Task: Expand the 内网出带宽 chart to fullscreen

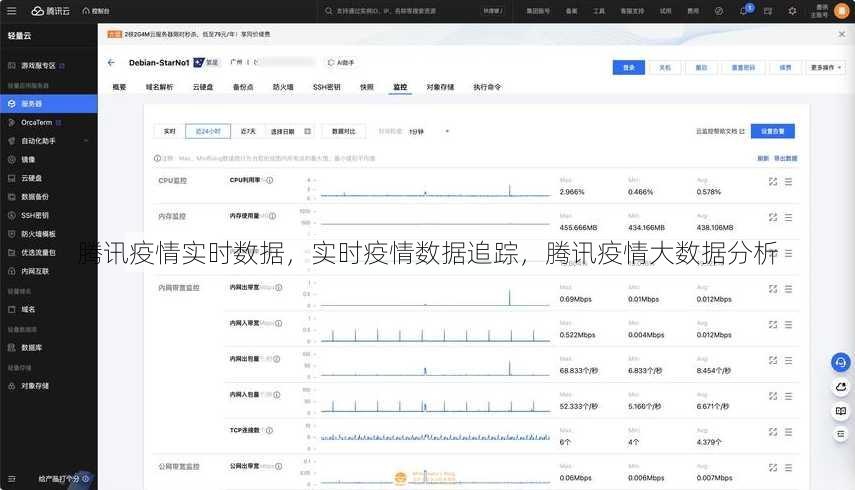Action: point(773,289)
